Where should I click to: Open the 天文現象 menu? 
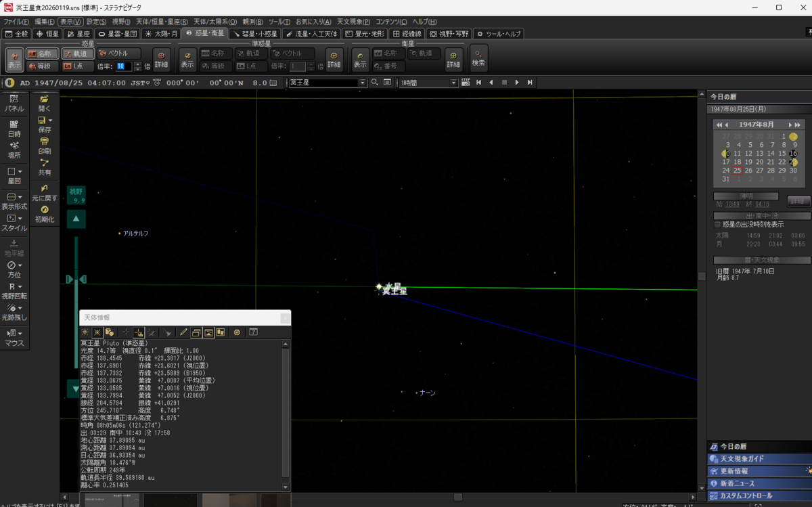coord(353,22)
